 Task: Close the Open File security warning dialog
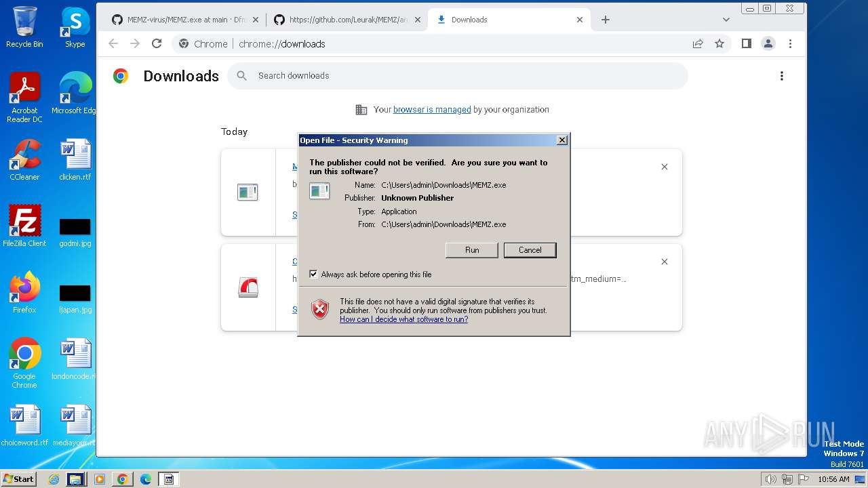[561, 140]
